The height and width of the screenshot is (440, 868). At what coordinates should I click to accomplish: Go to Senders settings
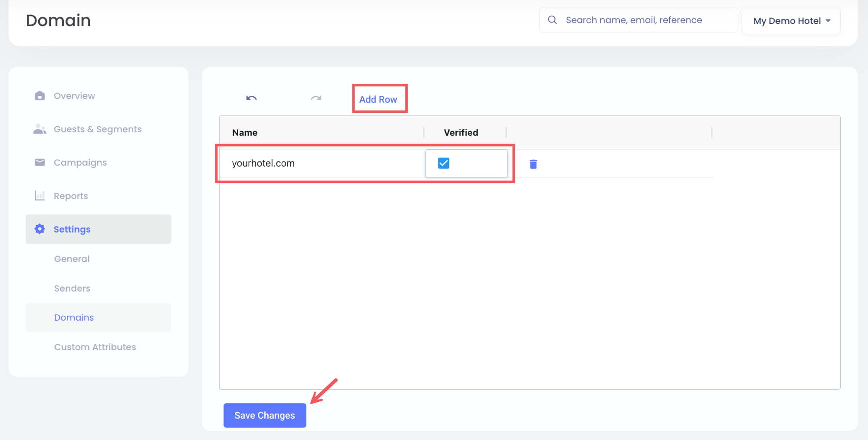coord(72,289)
